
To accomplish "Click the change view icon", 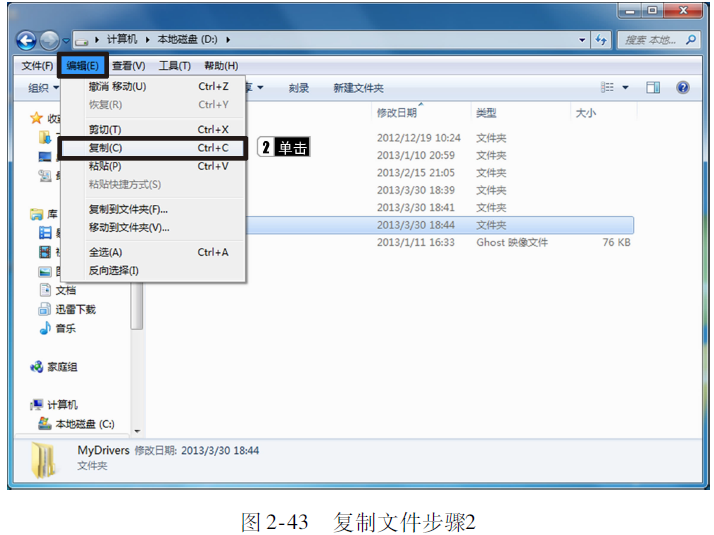I will (x=607, y=87).
